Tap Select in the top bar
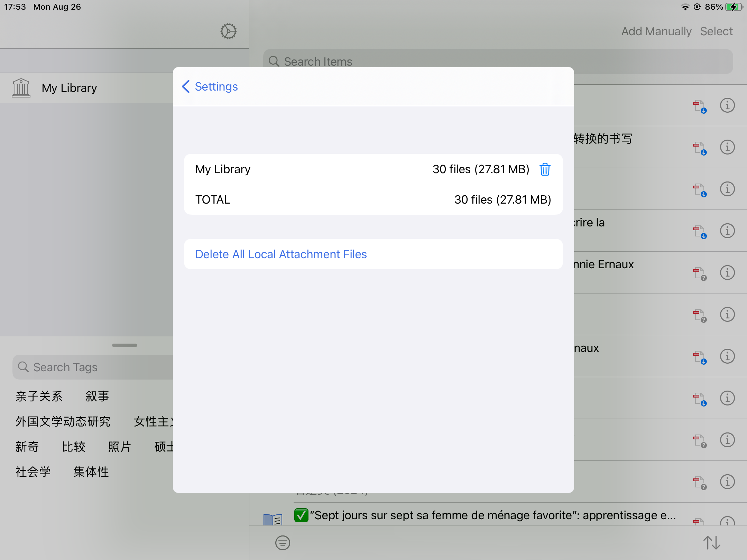 tap(716, 31)
